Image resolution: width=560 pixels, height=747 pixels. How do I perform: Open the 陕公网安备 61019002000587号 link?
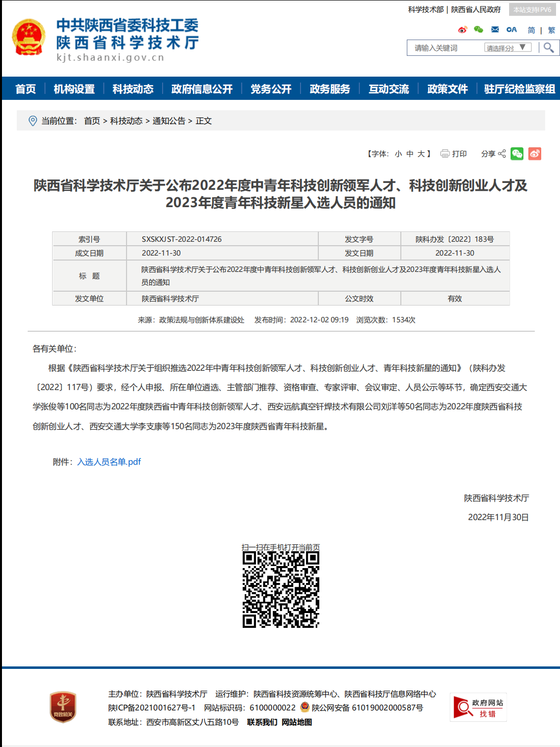coord(367,708)
